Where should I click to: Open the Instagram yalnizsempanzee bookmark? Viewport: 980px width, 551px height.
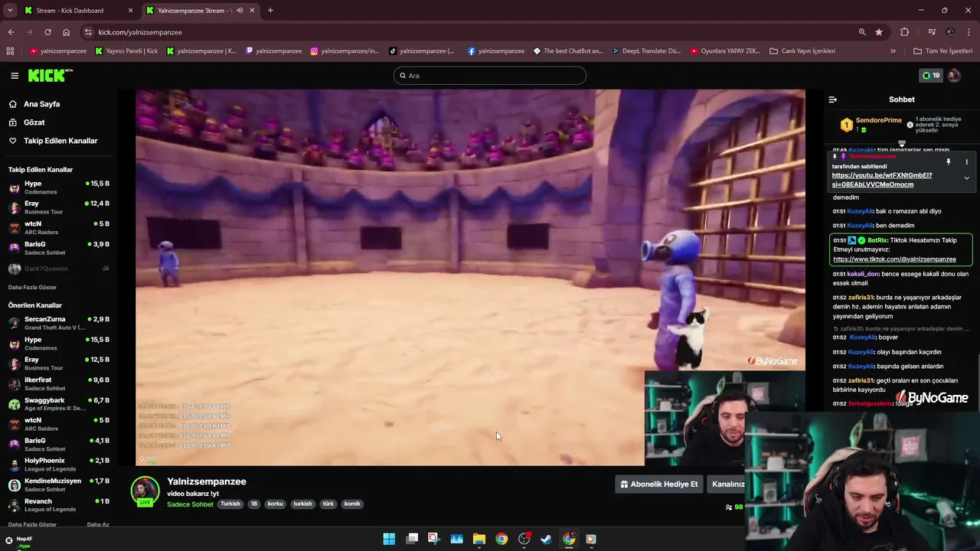[x=345, y=51]
